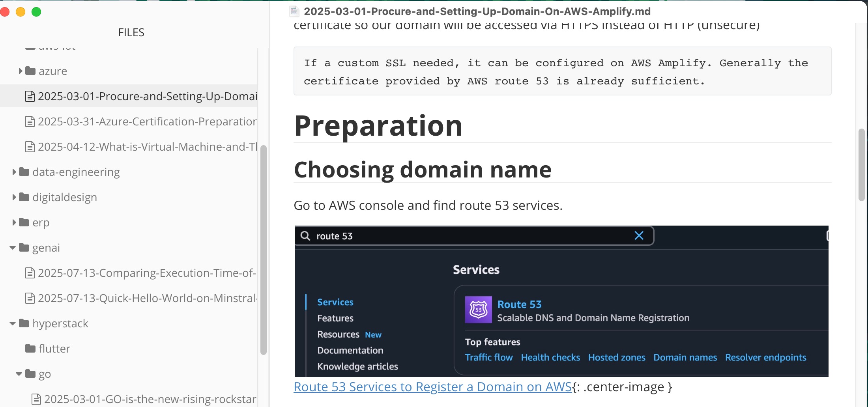868x407 pixels.
Task: Click the custom SSL code block note
Action: [x=562, y=71]
